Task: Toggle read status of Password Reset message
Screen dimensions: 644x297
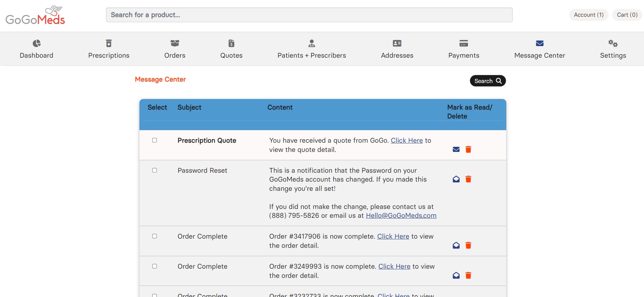Action: tap(456, 179)
